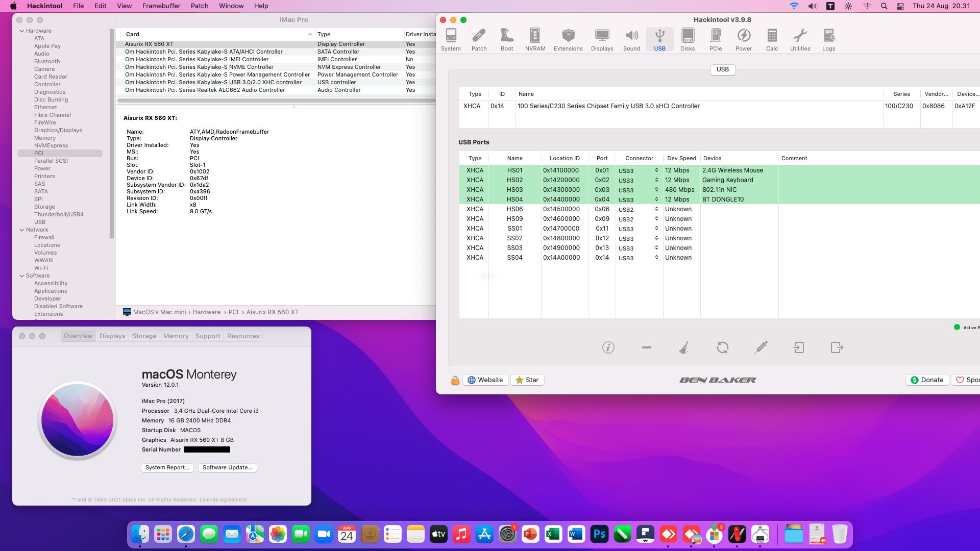
Task: Select Thunderbolt/USB4 in the sidebar
Action: pos(59,214)
